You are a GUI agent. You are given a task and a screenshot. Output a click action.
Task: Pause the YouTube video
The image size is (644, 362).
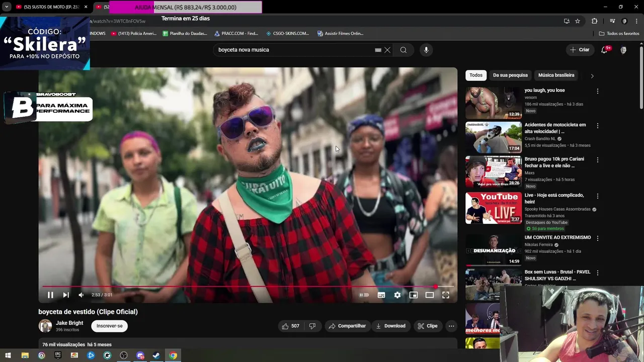tap(50, 295)
